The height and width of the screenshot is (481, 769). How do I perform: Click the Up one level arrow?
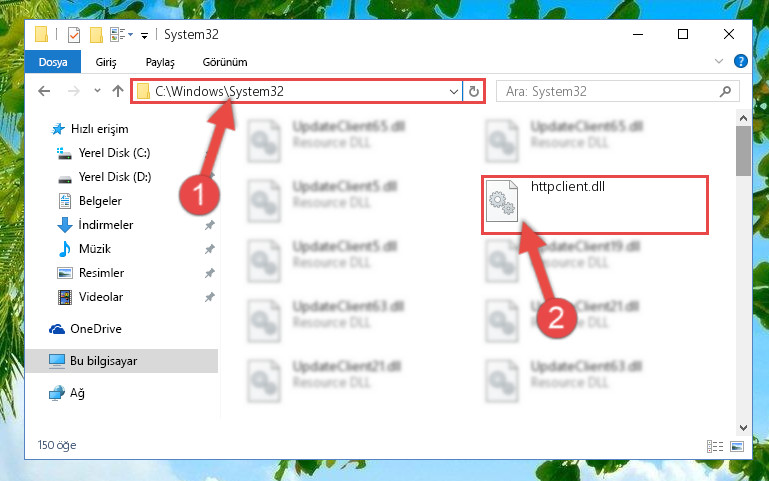pos(118,91)
